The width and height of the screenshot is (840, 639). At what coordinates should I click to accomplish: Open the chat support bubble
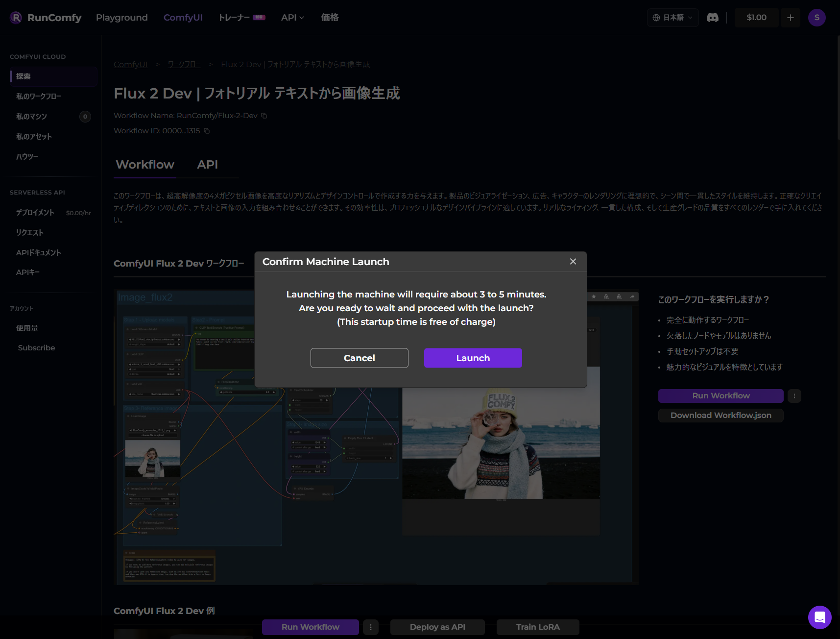point(819,617)
